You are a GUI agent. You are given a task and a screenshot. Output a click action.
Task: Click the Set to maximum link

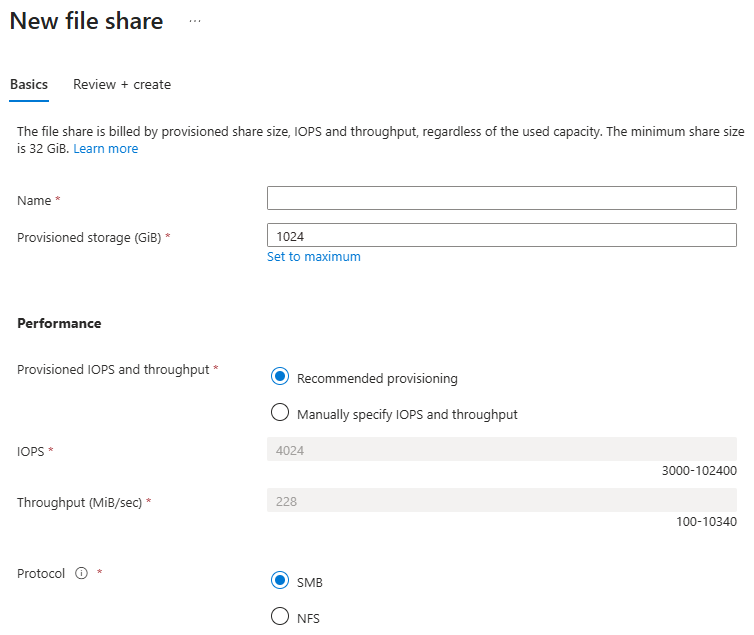click(x=313, y=257)
